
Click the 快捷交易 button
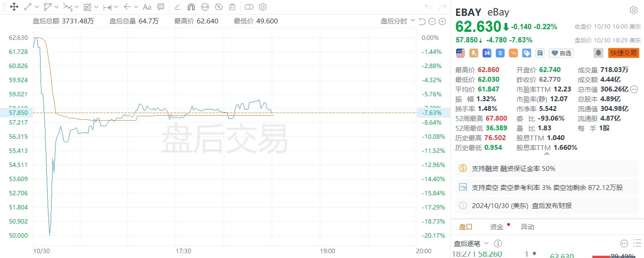(623, 53)
